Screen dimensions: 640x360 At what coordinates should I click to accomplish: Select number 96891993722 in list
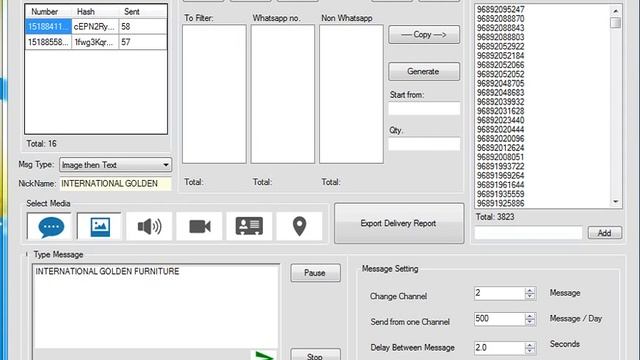tap(500, 166)
